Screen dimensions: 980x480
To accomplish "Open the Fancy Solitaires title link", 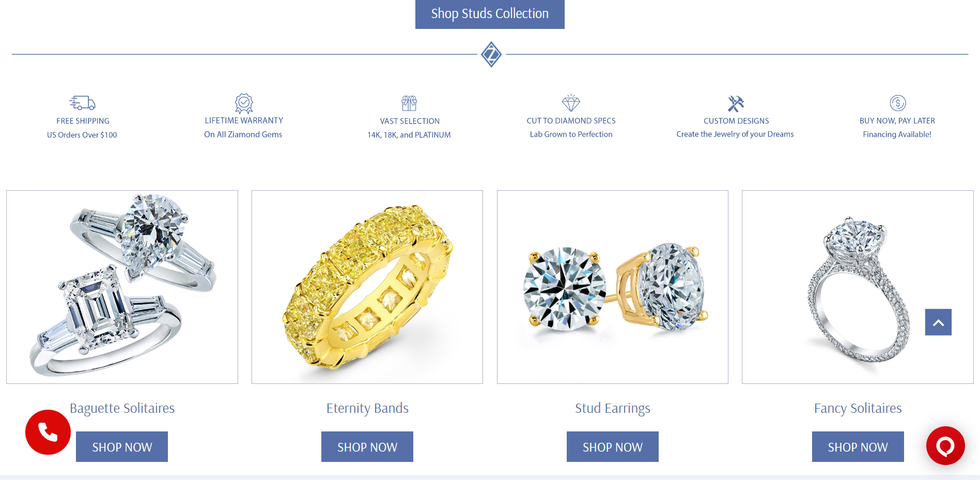I will [x=858, y=408].
